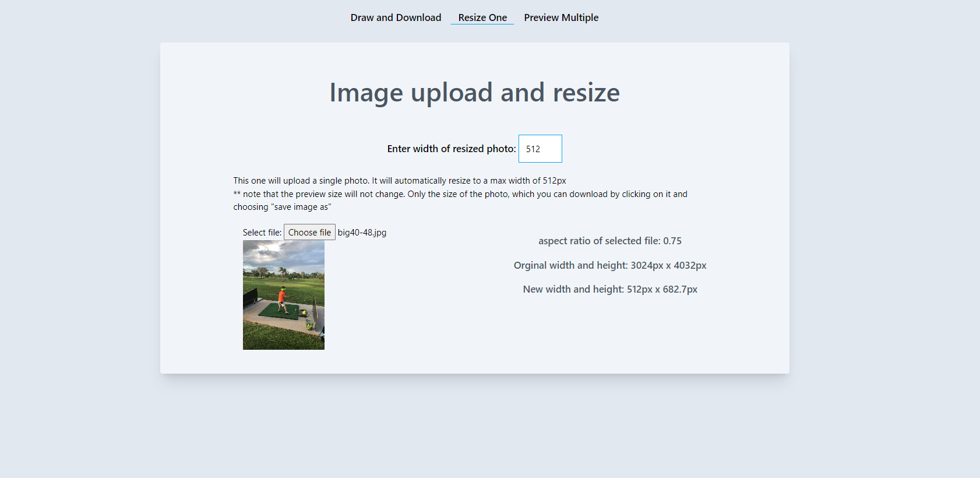Click the big40-48.jpg file name text

(x=362, y=233)
